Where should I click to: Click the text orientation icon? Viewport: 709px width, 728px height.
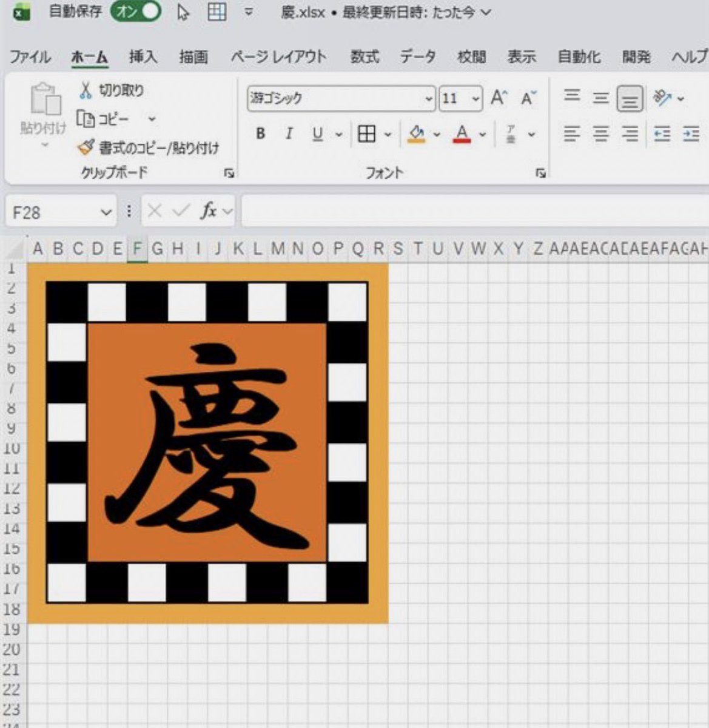pos(662,97)
